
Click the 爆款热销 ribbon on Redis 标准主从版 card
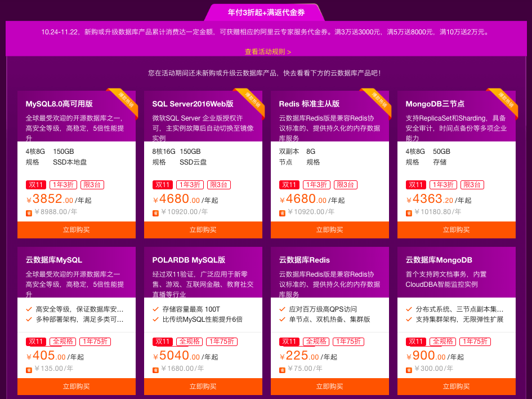[x=379, y=100]
